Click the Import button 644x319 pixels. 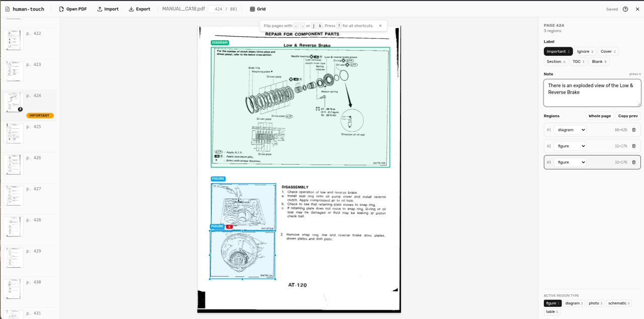click(x=108, y=9)
